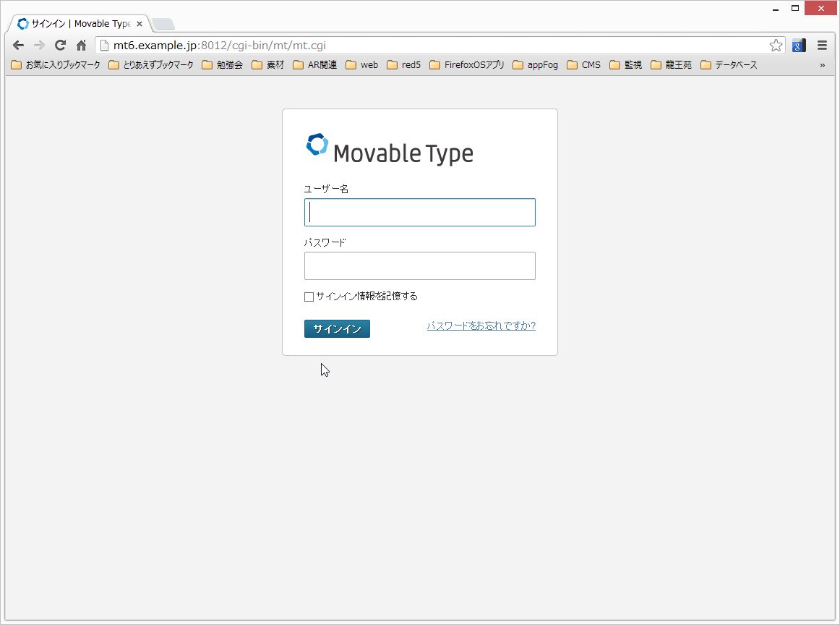Close the Chrome window with red X
The image size is (840, 625).
(x=820, y=8)
